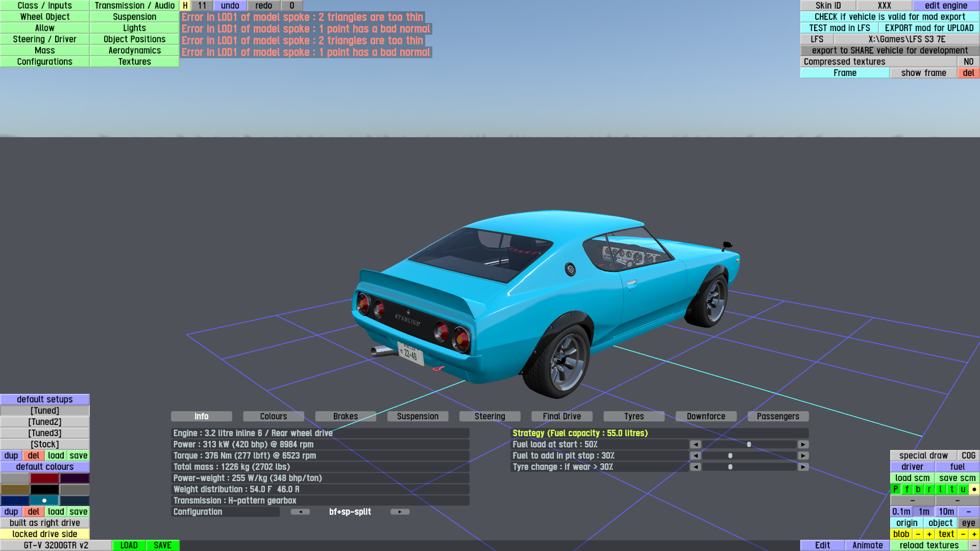Switch to the Tyres tab

(634, 416)
